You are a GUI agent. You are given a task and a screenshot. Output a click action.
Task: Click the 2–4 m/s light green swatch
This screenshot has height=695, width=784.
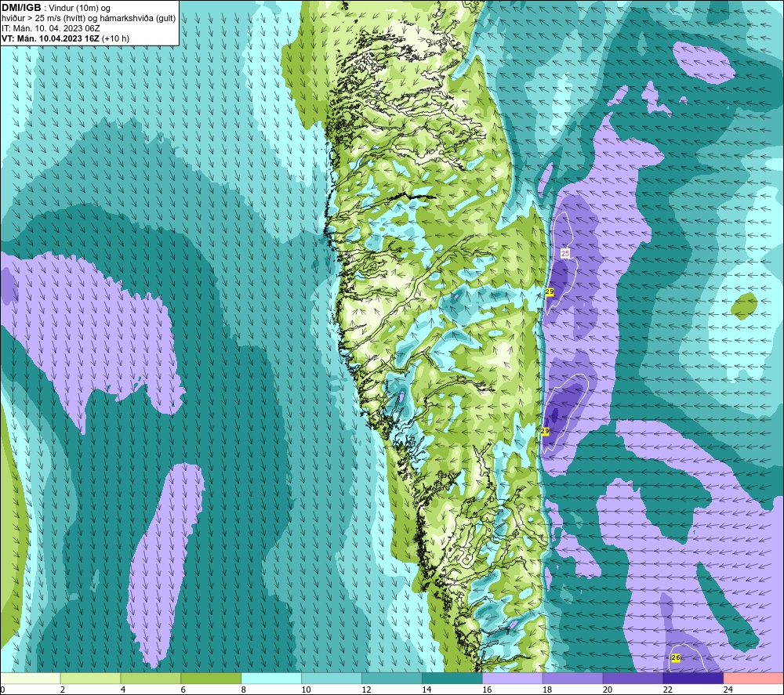point(90,678)
